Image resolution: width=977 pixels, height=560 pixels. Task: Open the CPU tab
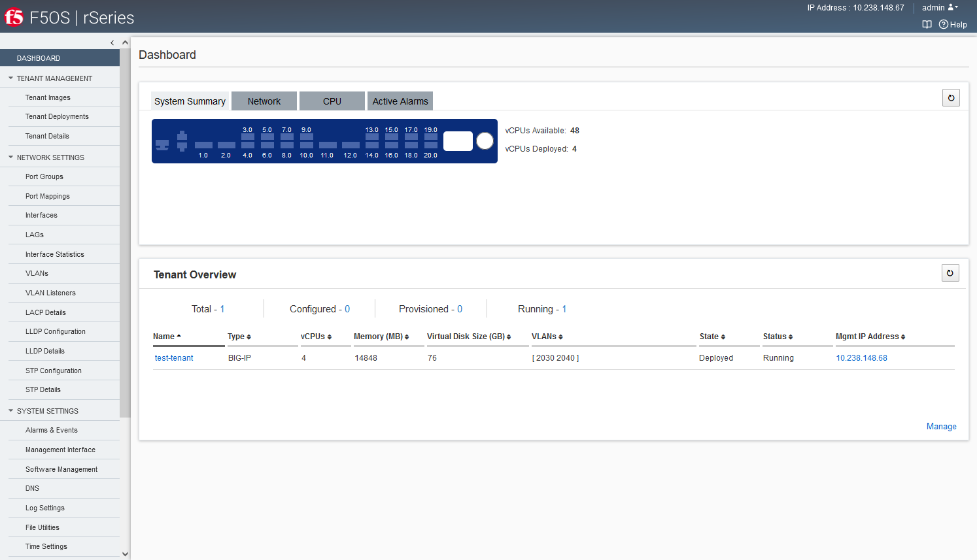332,101
